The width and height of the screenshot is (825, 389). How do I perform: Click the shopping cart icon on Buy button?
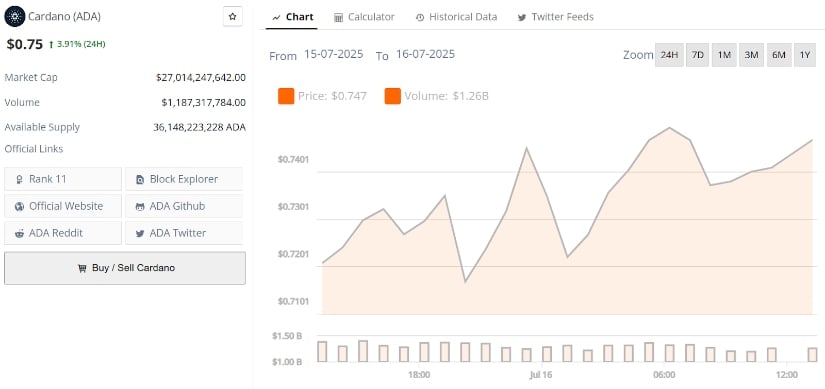click(x=82, y=268)
